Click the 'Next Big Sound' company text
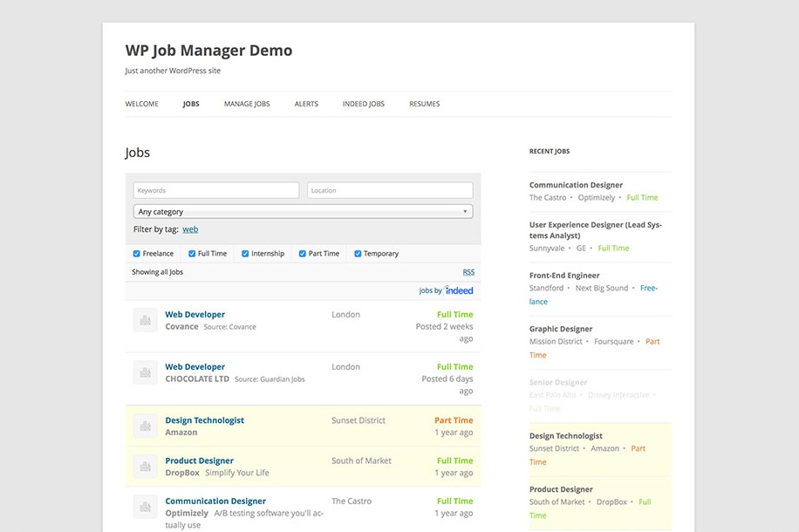The image size is (799, 532). pos(602,288)
